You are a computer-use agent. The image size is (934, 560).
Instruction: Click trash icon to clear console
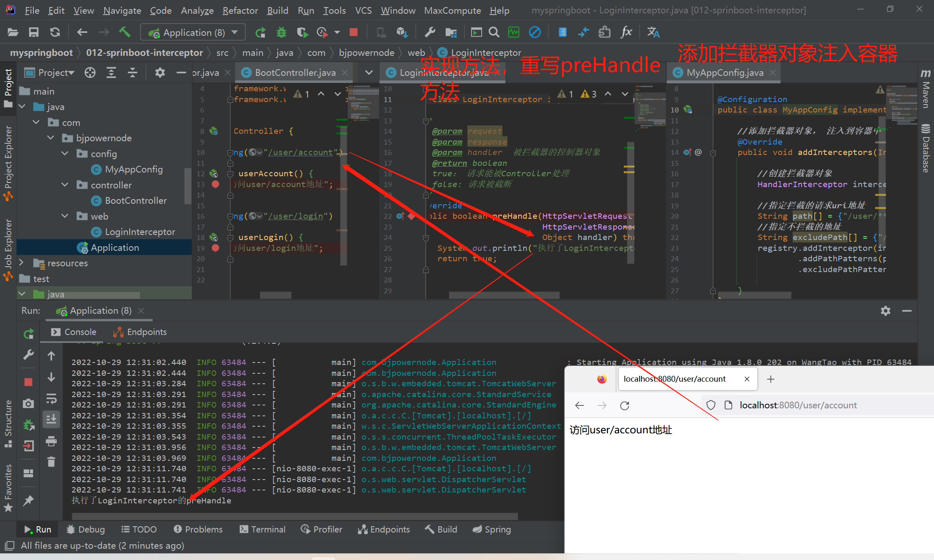[51, 462]
